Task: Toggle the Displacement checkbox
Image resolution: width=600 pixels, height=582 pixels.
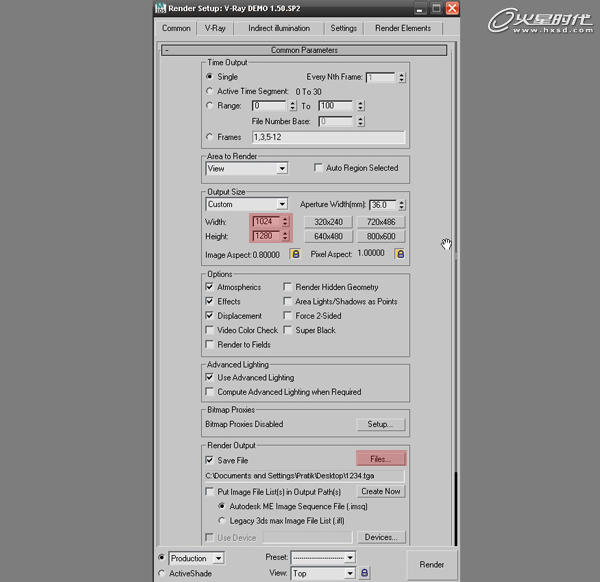Action: pyautogui.click(x=209, y=315)
